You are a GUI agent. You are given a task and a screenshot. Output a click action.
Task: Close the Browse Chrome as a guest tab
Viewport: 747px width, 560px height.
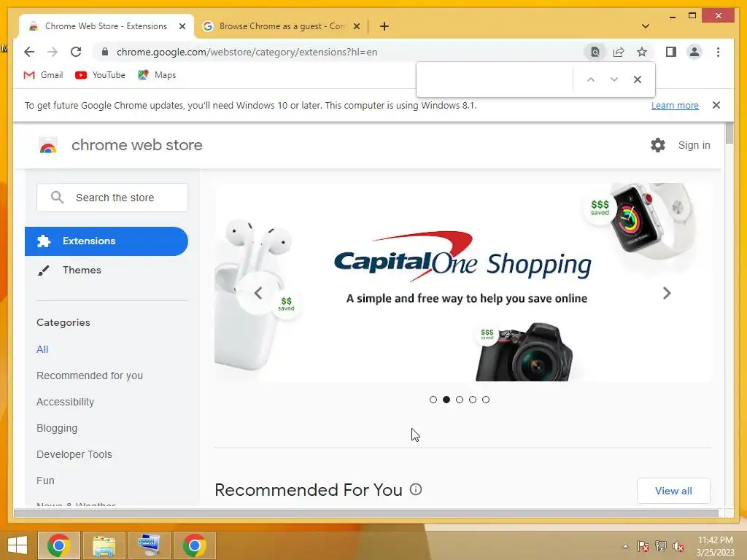click(356, 27)
